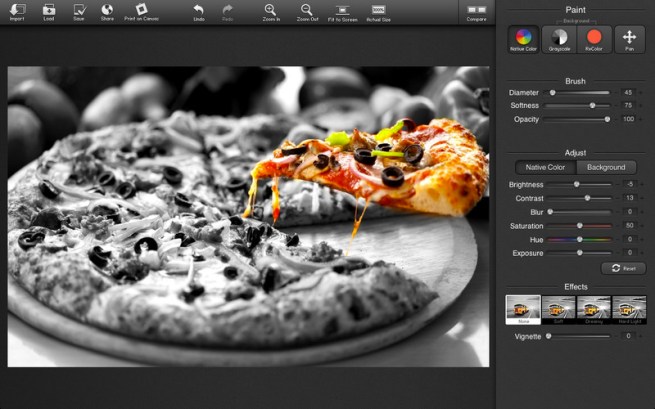Increase Vignette with its plus button
Viewport: 655px width, 409px height.
(640, 336)
